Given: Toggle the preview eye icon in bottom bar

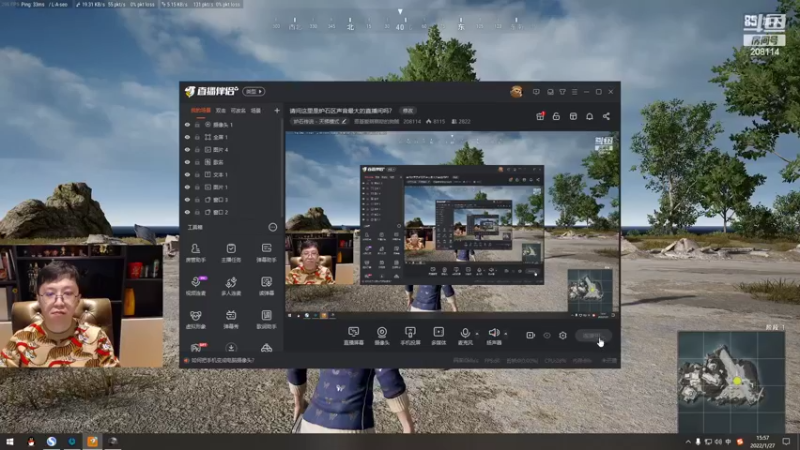Looking at the screenshot, I should click(x=547, y=335).
